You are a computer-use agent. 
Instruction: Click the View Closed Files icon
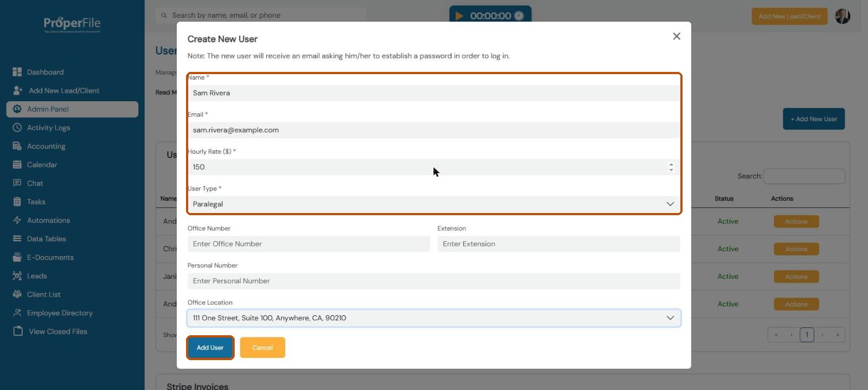click(18, 331)
